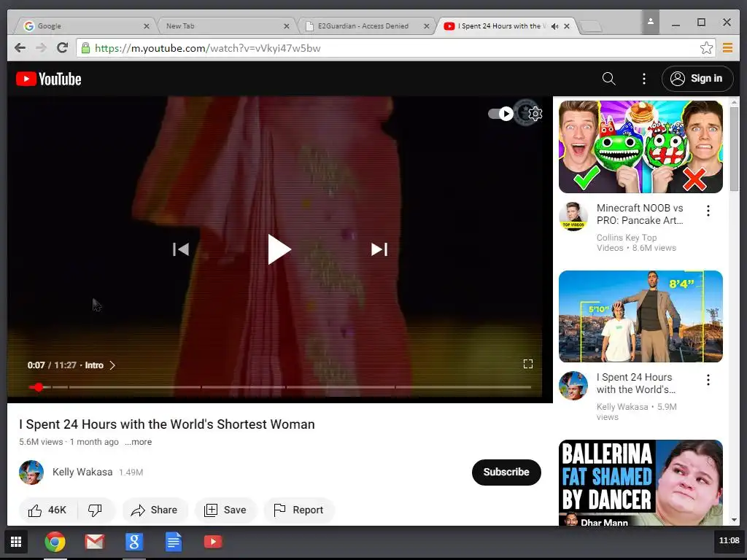This screenshot has height=560, width=747.
Task: Expand the Intro chapter list chevron
Action: pos(112,365)
